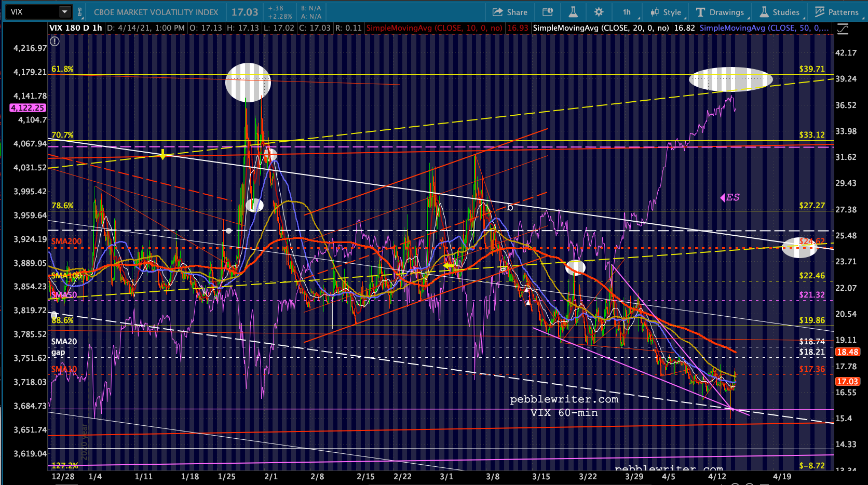Click the SimpleMovingAvg 50 study label
The width and height of the screenshot is (868, 485).
tap(763, 28)
